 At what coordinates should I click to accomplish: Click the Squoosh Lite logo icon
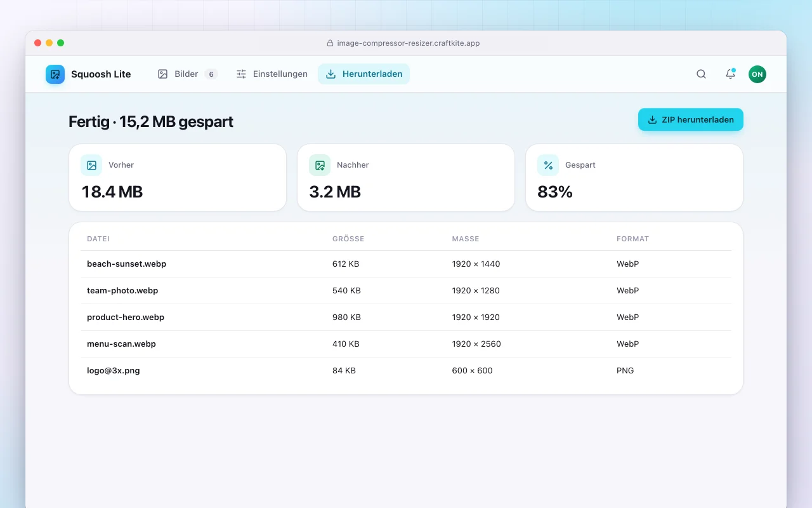[55, 74]
